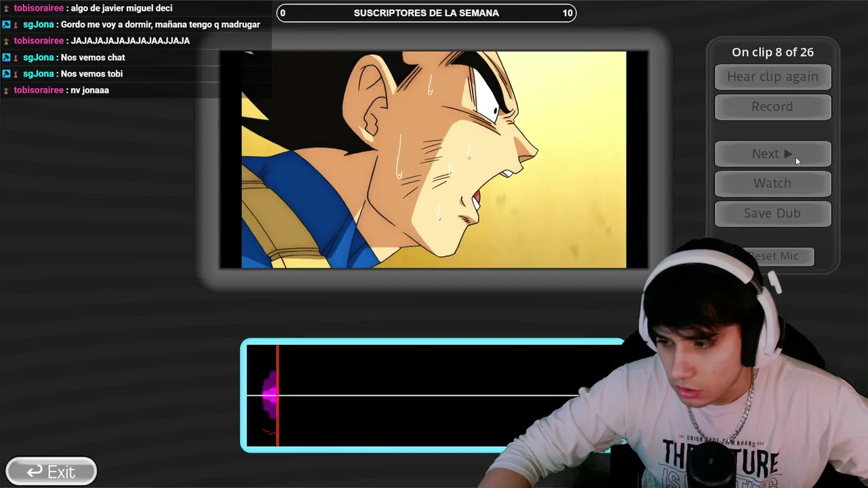868x488 pixels.
Task: Click blue badge icon beside "Nos vemos tobi"
Action: pos(6,74)
